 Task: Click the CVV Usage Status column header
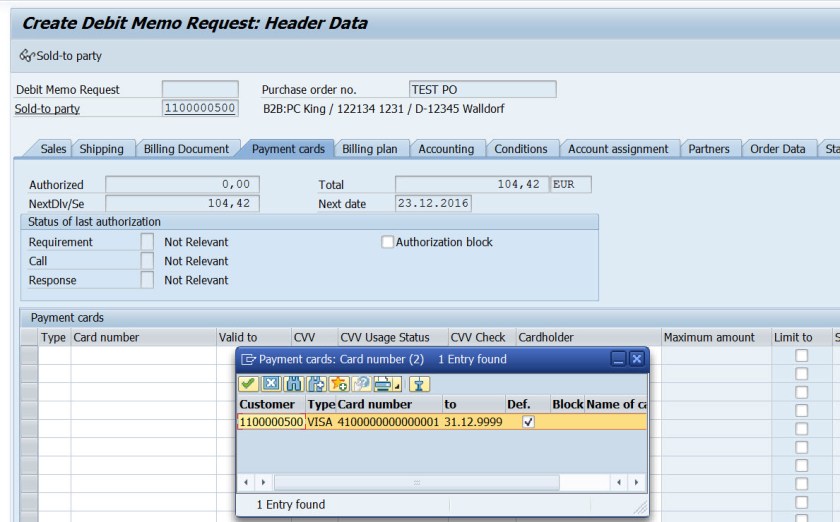click(x=392, y=337)
